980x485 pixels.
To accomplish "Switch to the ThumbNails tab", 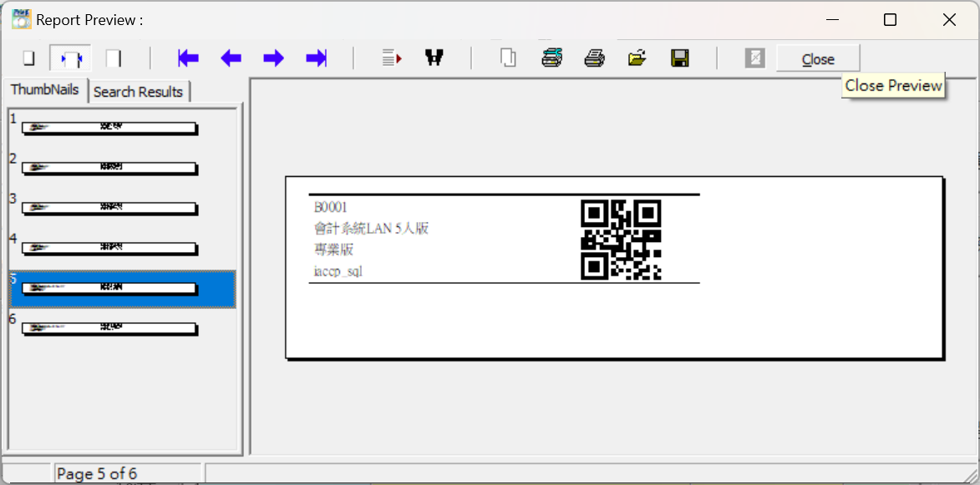I will pyautogui.click(x=45, y=90).
